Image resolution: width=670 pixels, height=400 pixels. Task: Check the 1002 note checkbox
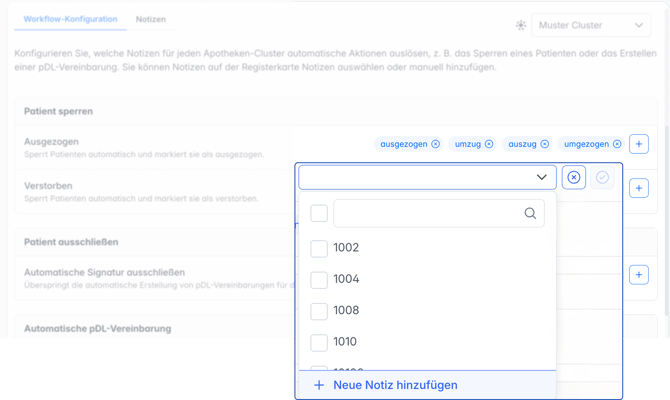click(x=319, y=248)
